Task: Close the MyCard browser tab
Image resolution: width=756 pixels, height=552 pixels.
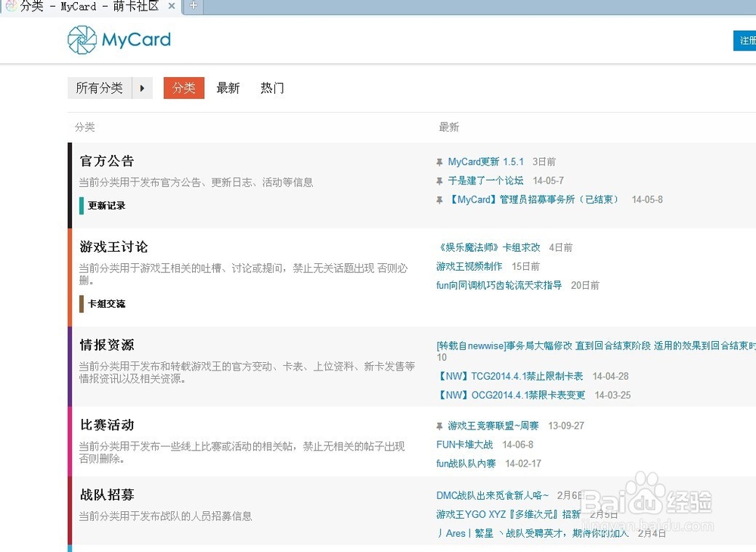Action: [172, 6]
